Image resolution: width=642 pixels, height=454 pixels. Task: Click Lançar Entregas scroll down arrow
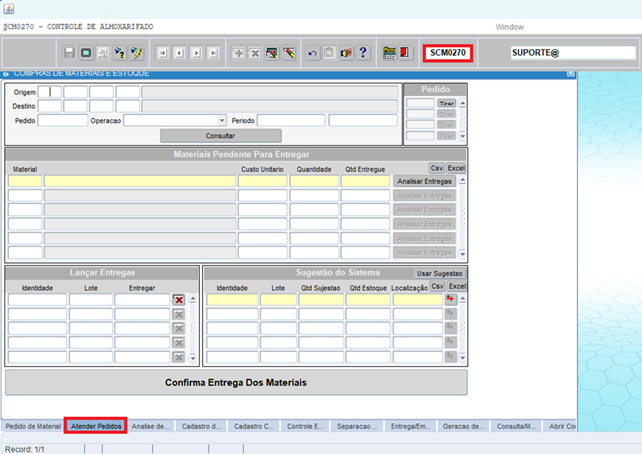tap(192, 357)
